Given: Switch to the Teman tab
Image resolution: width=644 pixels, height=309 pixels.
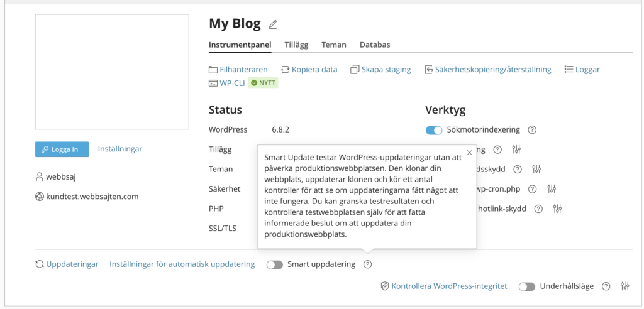Looking at the screenshot, I should (x=333, y=45).
